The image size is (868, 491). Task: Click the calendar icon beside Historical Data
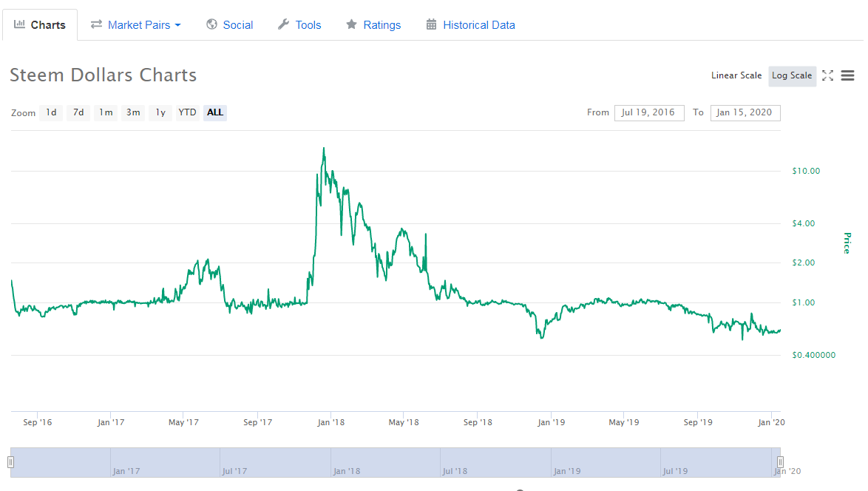432,24
